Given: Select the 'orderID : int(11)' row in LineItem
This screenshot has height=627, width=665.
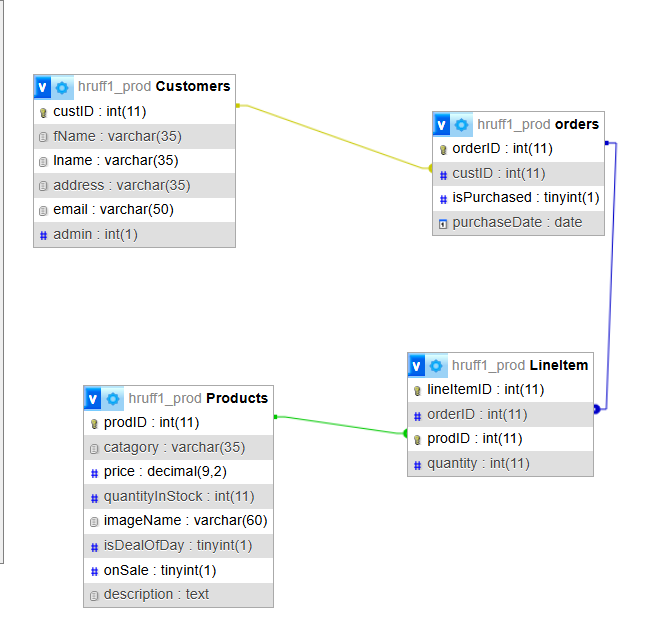Looking at the screenshot, I should (x=500, y=414).
